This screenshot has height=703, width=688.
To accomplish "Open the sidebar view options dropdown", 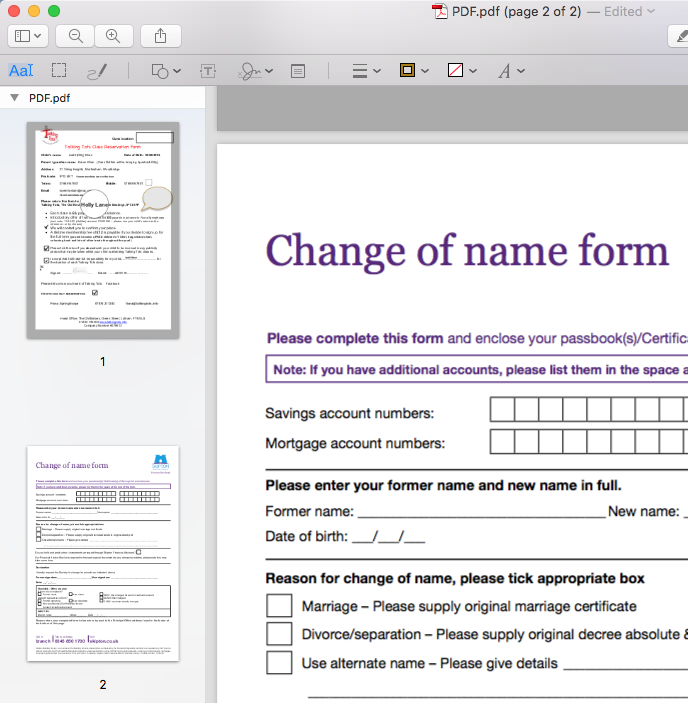I will tap(28, 36).
